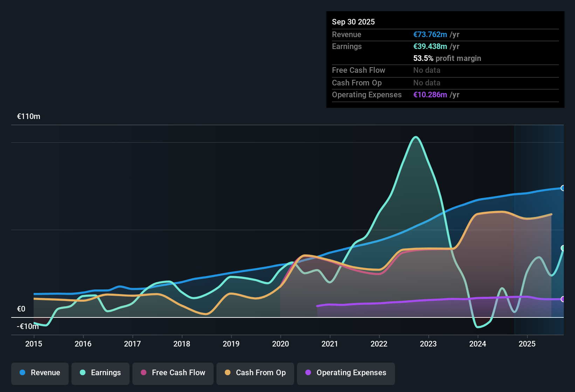Click the Cash From Op orange dot icon

[x=228, y=373]
